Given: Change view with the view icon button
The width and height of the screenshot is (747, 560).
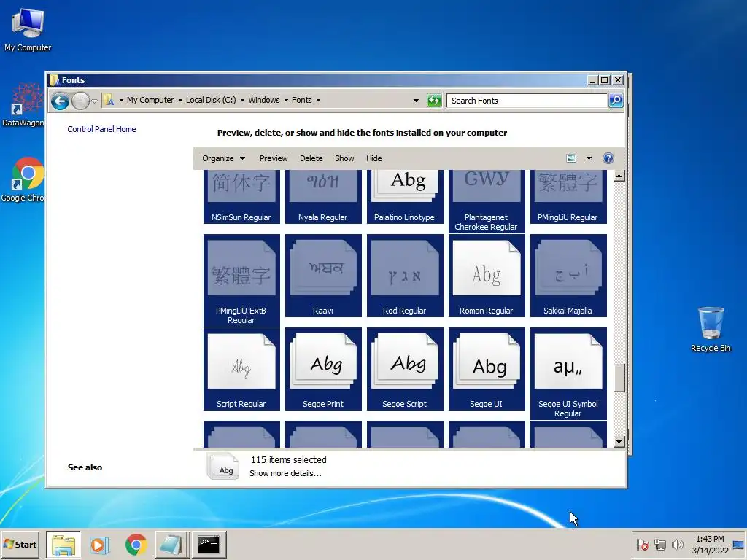Looking at the screenshot, I should (x=571, y=158).
